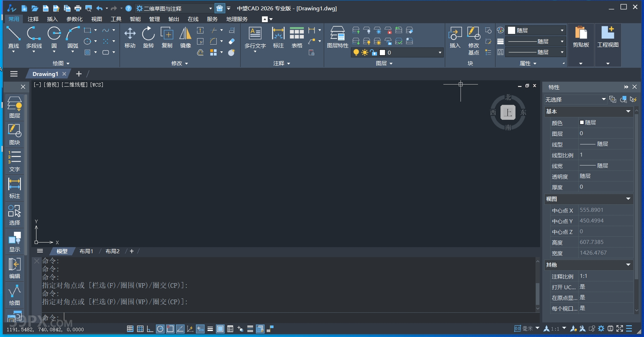Open 文字 panel from left sidebar
The height and width of the screenshot is (337, 644).
click(x=15, y=161)
